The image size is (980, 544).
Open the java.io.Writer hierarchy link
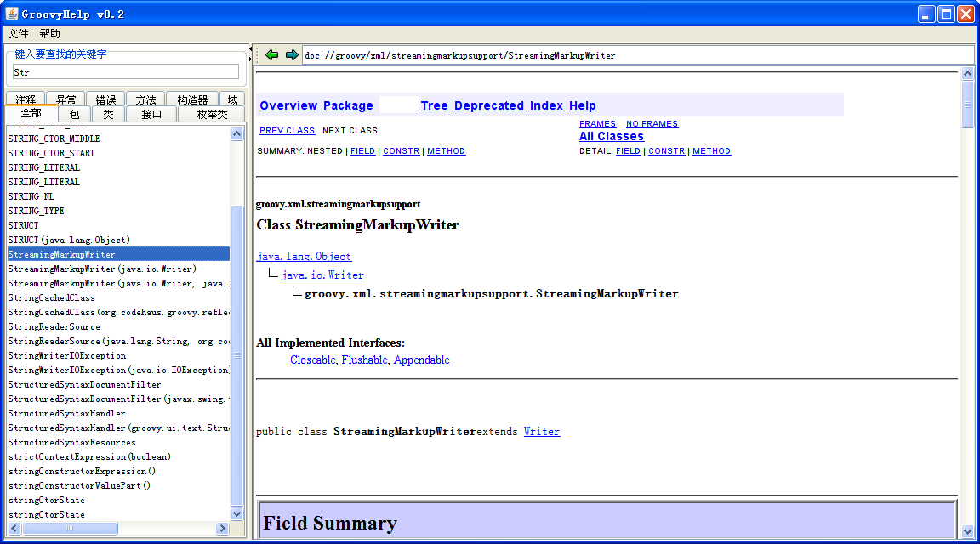pyautogui.click(x=322, y=275)
